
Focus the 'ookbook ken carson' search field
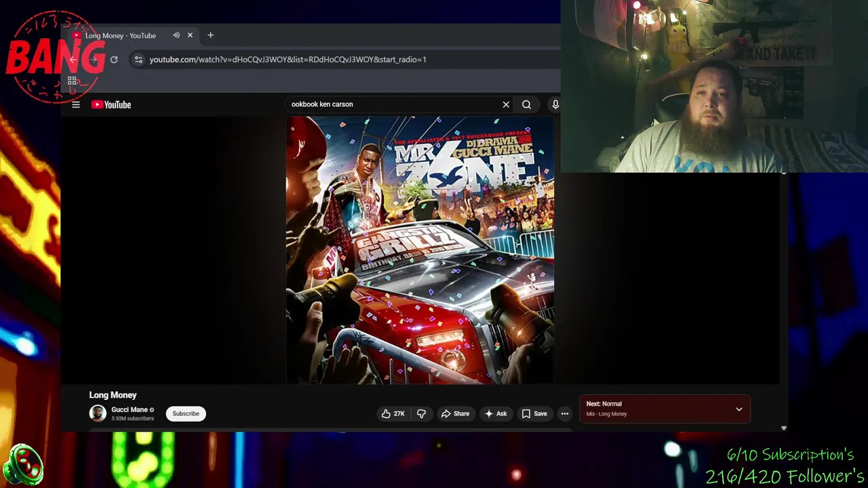(393, 104)
